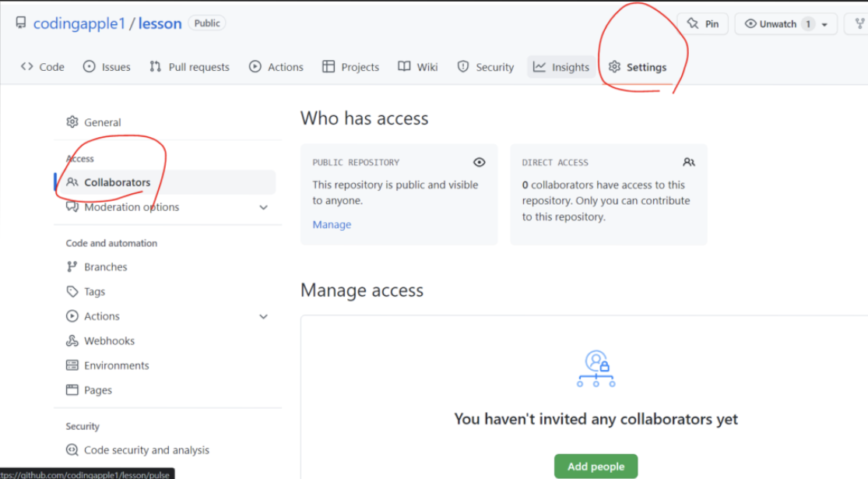Click the eye icon in Public repository card
Viewport: 868px width, 479px height.
480,162
